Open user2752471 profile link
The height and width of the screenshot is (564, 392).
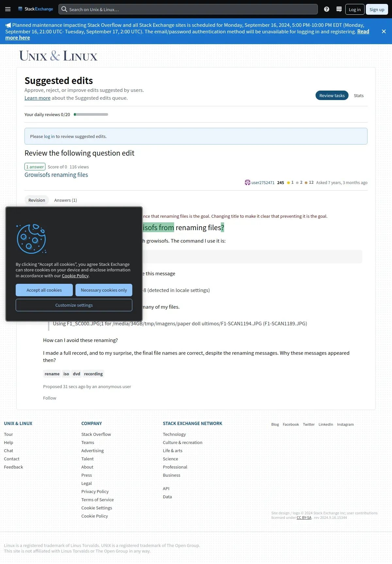[x=263, y=182]
